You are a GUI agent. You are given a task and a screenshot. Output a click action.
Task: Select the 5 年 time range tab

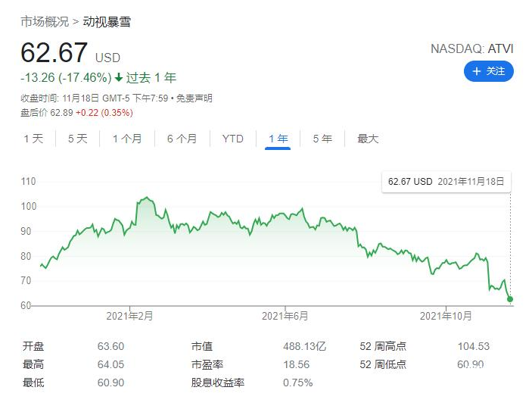[x=322, y=139]
